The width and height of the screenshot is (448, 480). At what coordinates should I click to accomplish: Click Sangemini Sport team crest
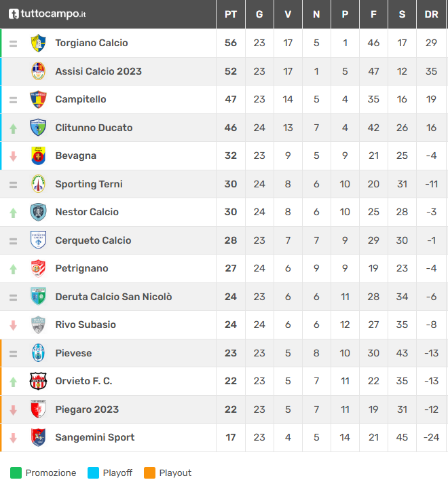(x=38, y=437)
